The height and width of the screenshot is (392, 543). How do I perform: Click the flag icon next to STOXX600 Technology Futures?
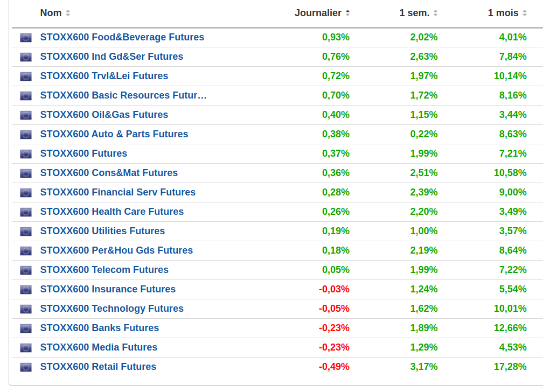click(x=26, y=309)
